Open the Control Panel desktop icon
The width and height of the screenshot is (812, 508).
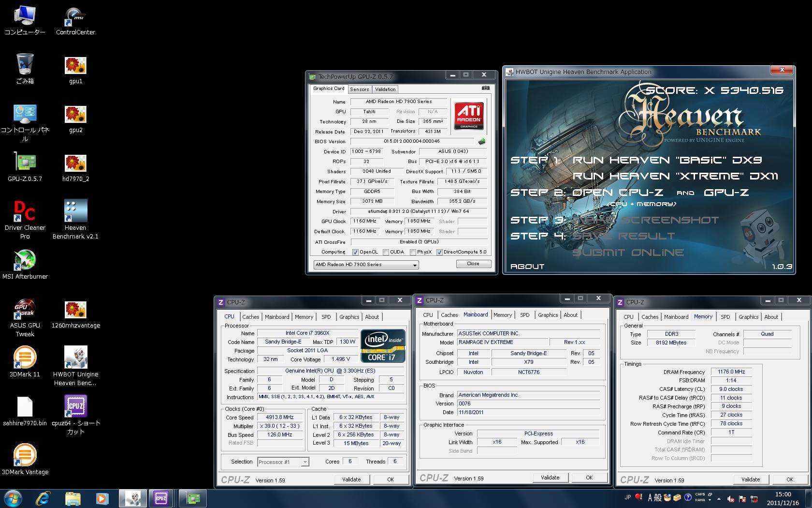tap(25, 123)
